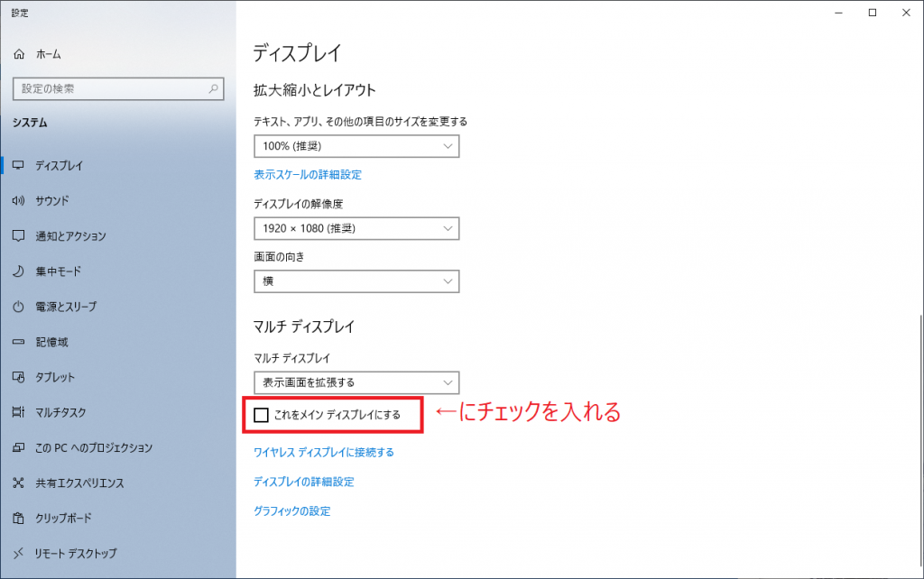This screenshot has width=924, height=579.
Task: Click the タブレット icon
Action: tap(19, 377)
